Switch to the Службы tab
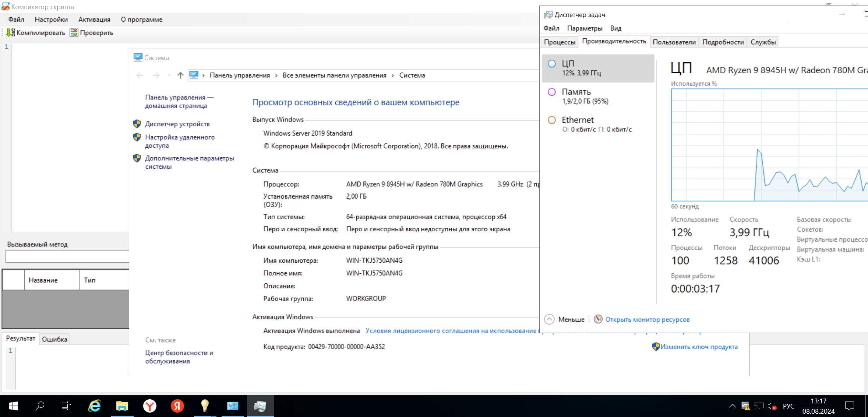Image resolution: width=868 pixels, height=417 pixels. coord(763,42)
